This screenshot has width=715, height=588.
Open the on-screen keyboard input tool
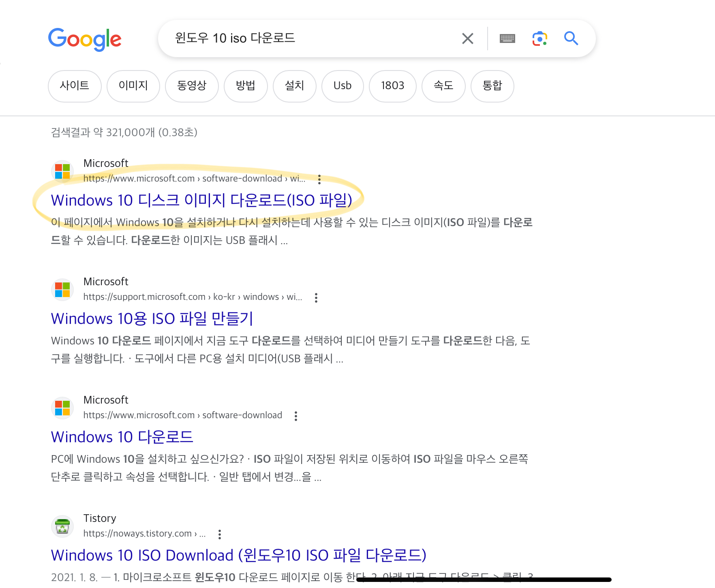507,38
